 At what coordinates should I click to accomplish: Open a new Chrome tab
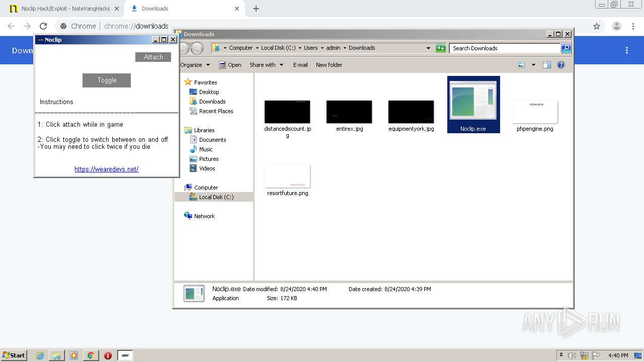pos(256,9)
